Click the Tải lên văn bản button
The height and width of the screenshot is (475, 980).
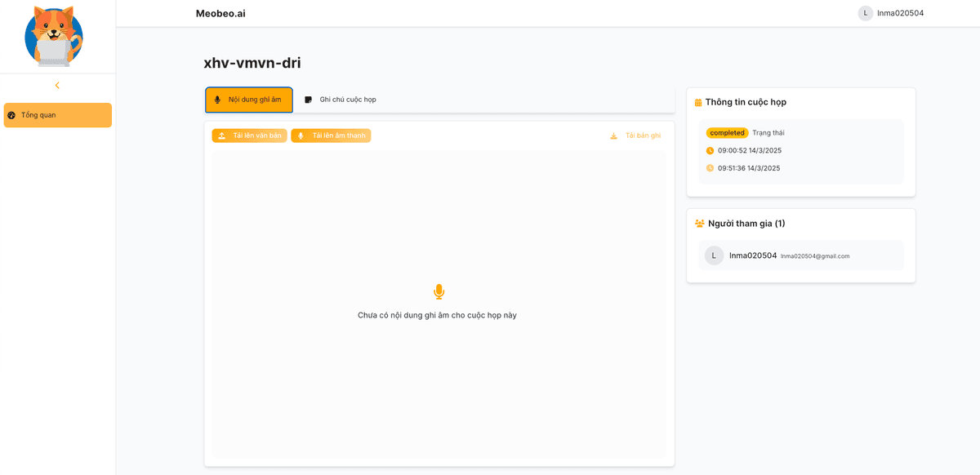point(249,135)
